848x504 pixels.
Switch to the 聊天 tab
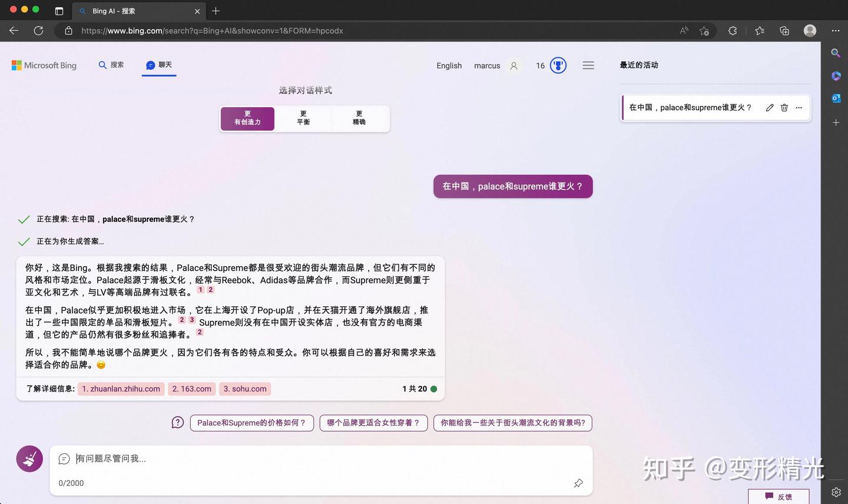pos(159,65)
